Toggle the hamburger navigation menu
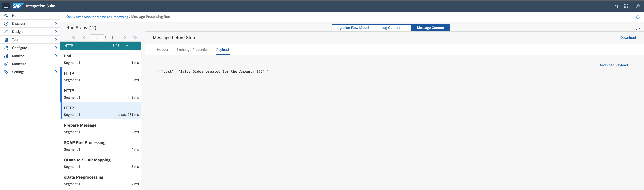The width and height of the screenshot is (644, 190). [x=6, y=6]
